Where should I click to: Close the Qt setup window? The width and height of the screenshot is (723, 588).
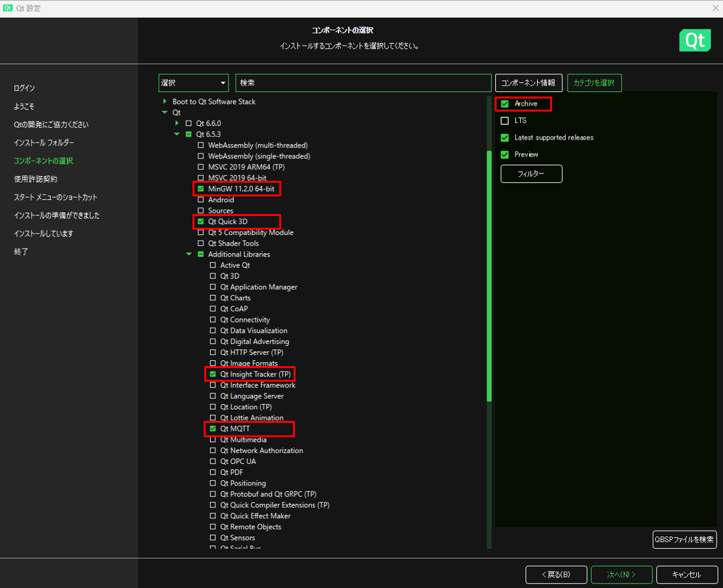click(x=715, y=8)
